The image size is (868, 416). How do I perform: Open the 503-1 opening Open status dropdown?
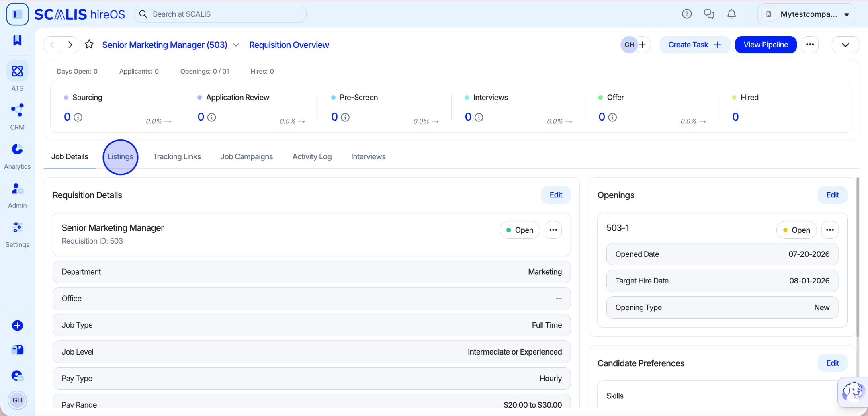pyautogui.click(x=796, y=230)
